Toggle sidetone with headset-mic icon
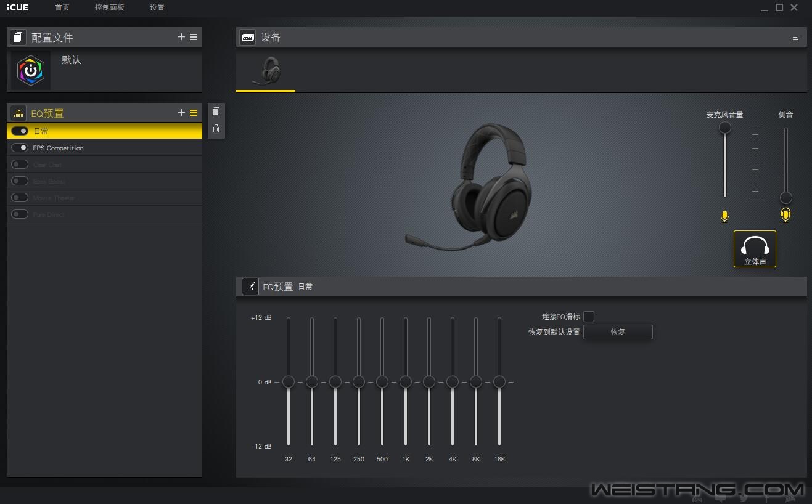Image resolution: width=812 pixels, height=504 pixels. [x=785, y=215]
